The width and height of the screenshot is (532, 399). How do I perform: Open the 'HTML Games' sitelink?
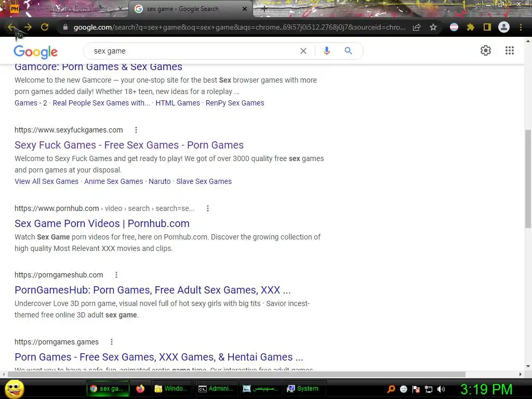tap(178, 103)
